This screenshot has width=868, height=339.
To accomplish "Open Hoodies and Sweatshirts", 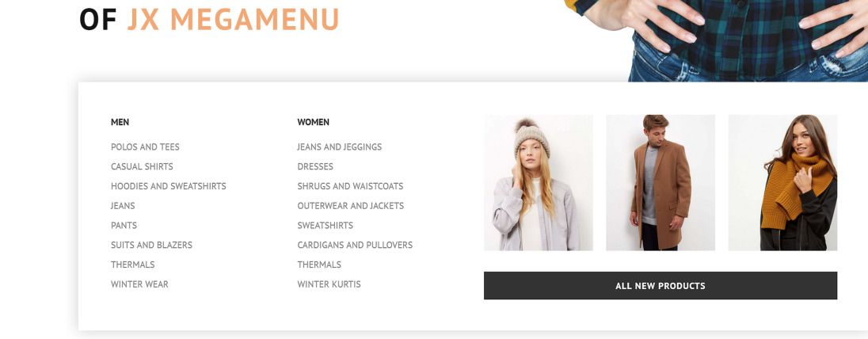I will [168, 186].
